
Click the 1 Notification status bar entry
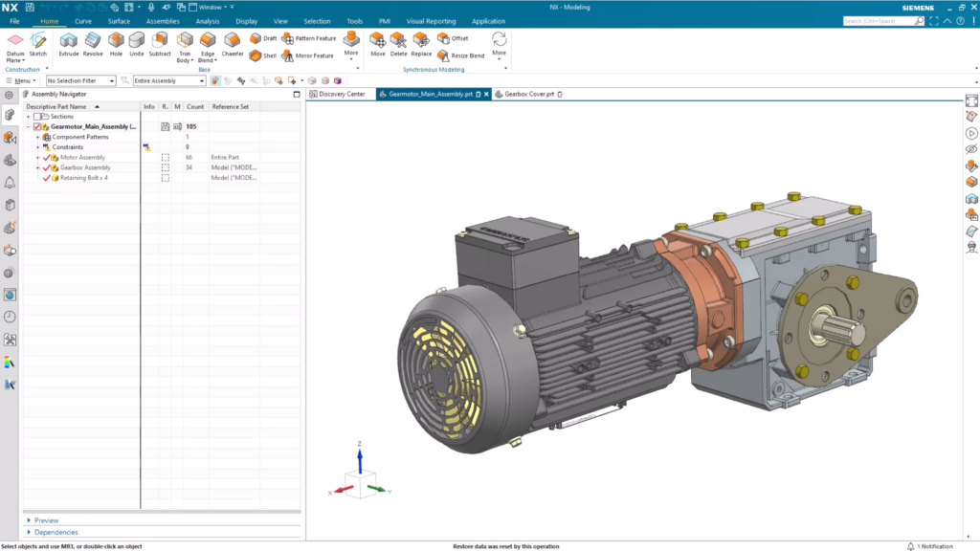(930, 546)
